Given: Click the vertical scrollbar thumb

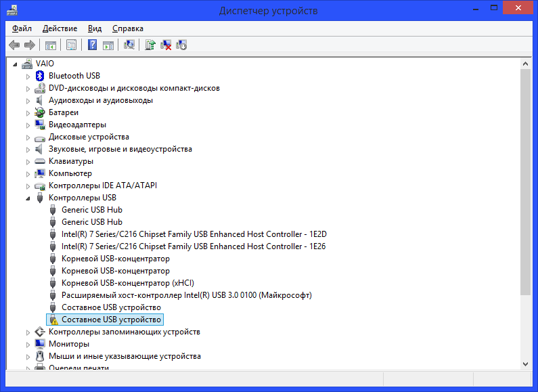Looking at the screenshot, I should tap(525, 182).
